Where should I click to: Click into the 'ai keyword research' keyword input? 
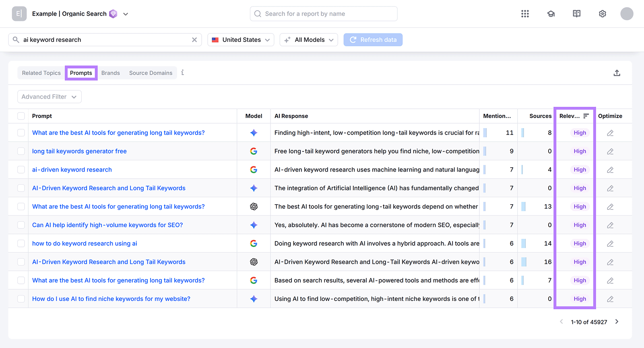coord(105,39)
